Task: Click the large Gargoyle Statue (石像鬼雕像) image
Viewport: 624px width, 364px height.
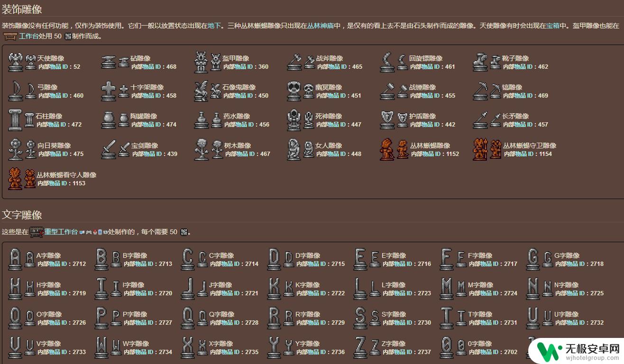Action: pyautogui.click(x=201, y=91)
